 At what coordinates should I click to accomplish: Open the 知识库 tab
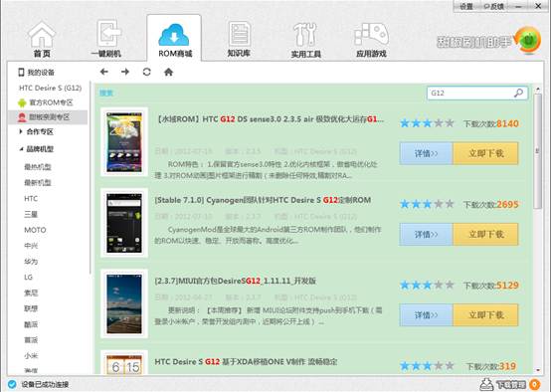click(239, 40)
